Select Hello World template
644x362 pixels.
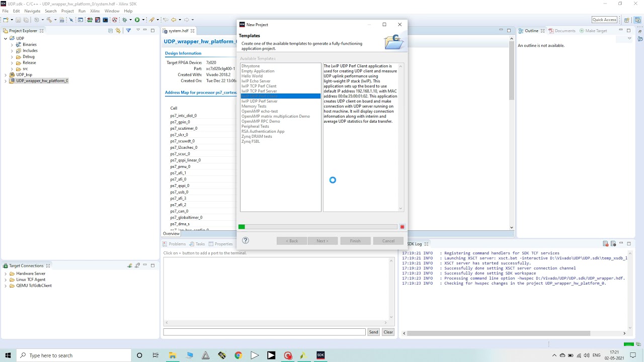click(x=252, y=76)
